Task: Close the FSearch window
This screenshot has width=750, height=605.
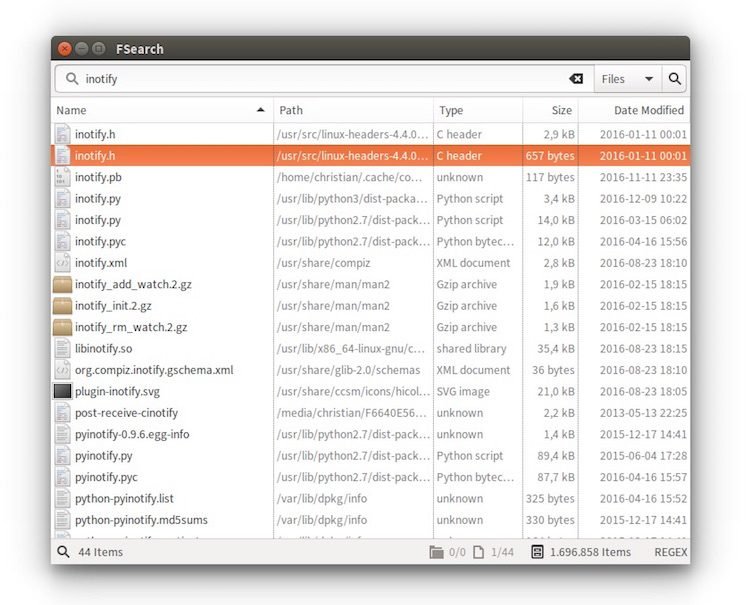Action: [x=65, y=48]
